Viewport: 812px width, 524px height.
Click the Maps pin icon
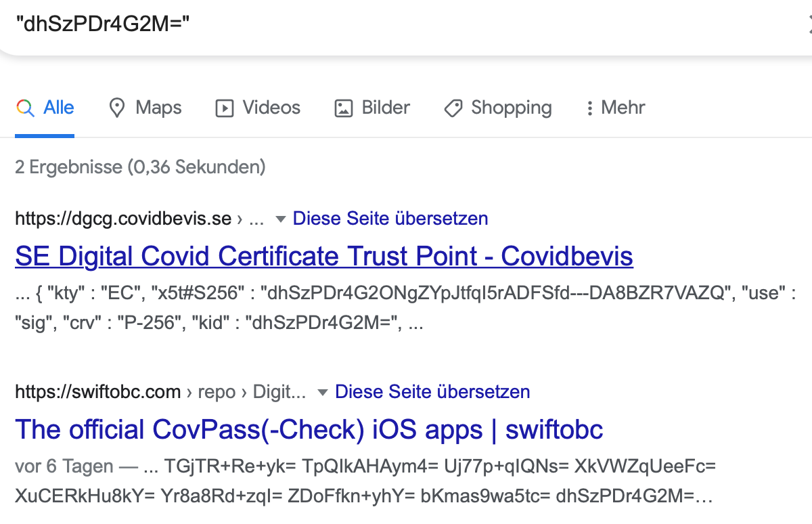pos(118,108)
